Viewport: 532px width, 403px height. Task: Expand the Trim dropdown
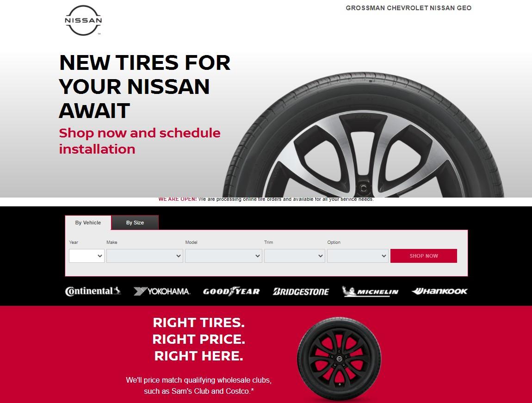pyautogui.click(x=295, y=256)
